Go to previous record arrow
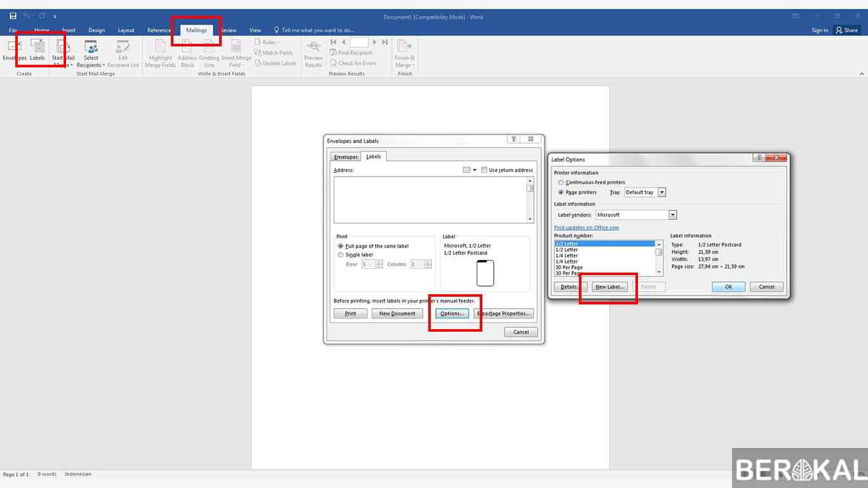This screenshot has width=868, height=488. pos(343,43)
